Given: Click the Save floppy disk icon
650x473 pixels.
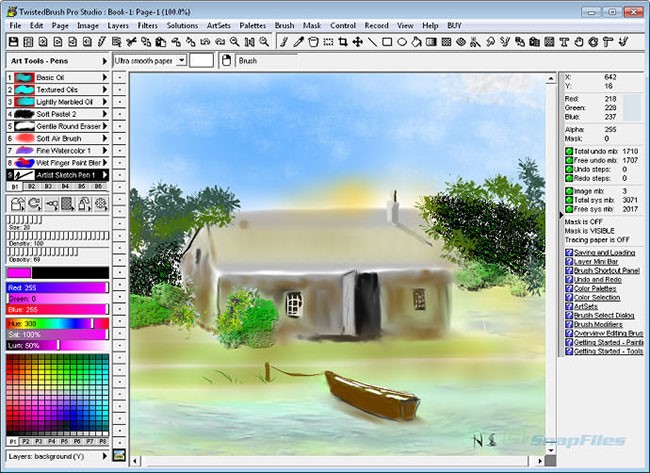Looking at the screenshot, I should coord(13,42).
